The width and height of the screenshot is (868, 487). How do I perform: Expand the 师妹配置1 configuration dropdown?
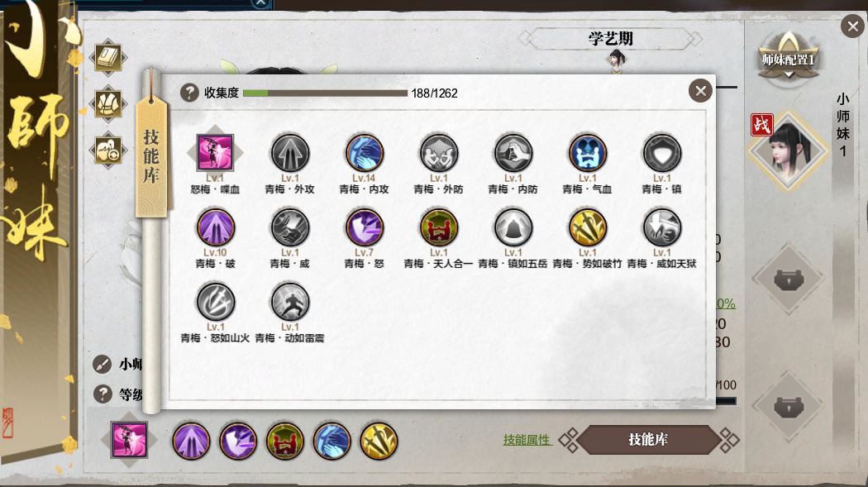pos(789,60)
